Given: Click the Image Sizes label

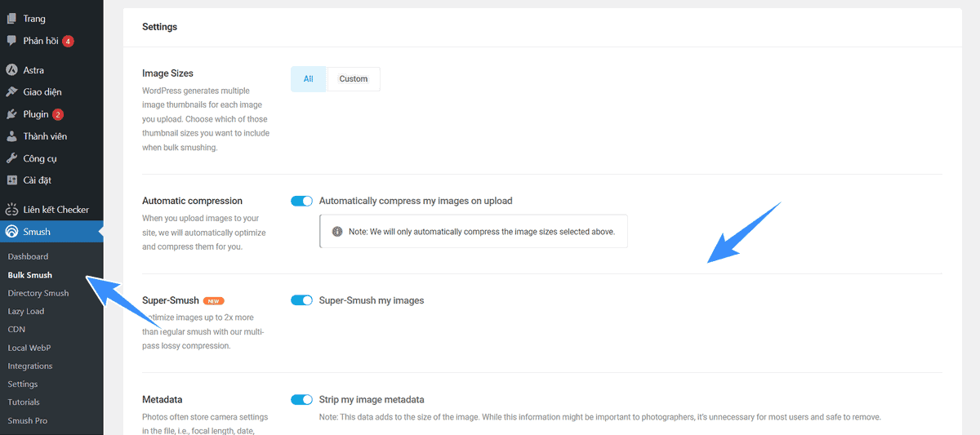Looking at the screenshot, I should [167, 73].
